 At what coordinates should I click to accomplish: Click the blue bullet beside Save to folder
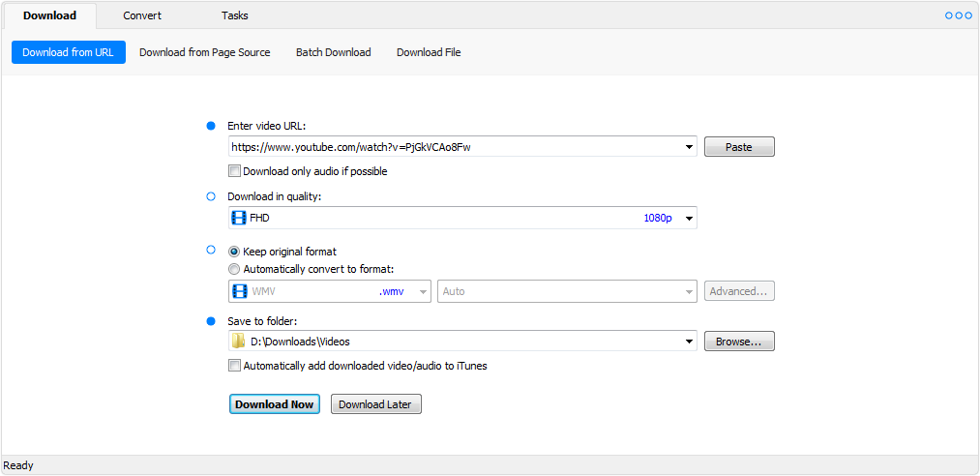pyautogui.click(x=211, y=321)
